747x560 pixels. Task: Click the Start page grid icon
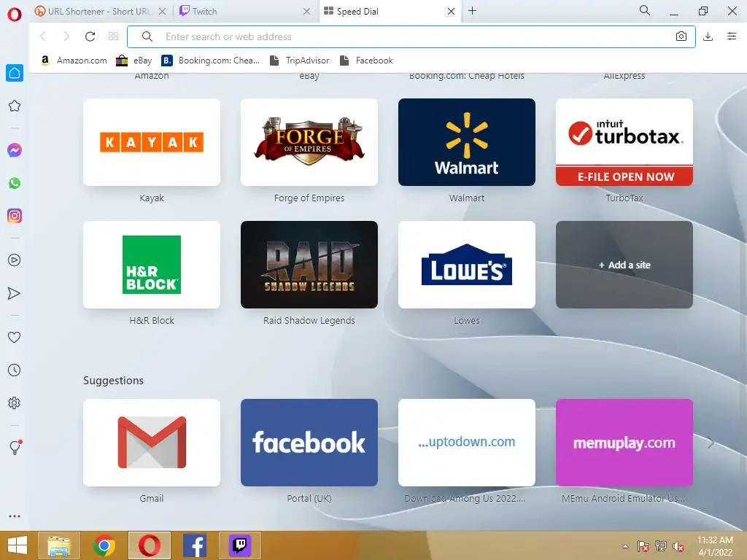(x=113, y=36)
